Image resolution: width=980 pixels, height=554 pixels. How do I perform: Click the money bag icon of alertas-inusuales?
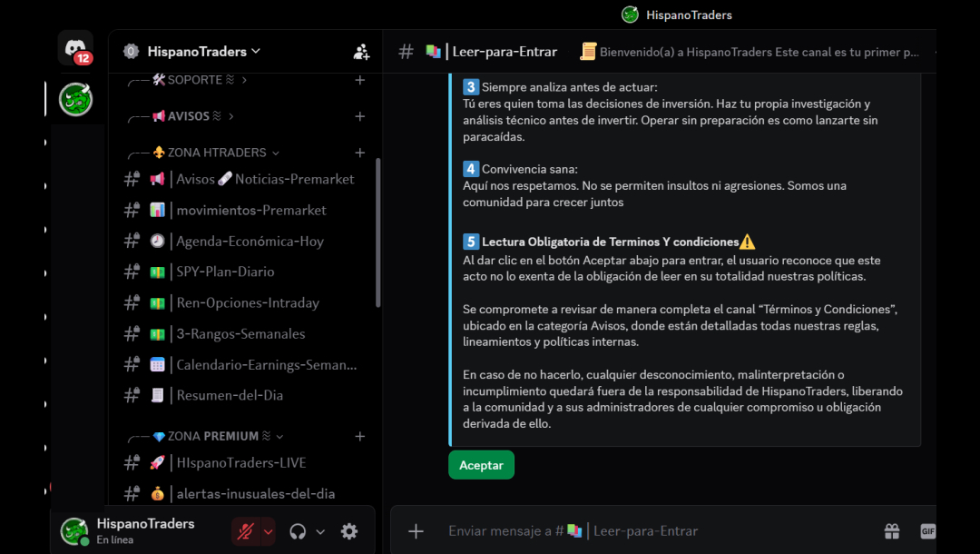158,494
